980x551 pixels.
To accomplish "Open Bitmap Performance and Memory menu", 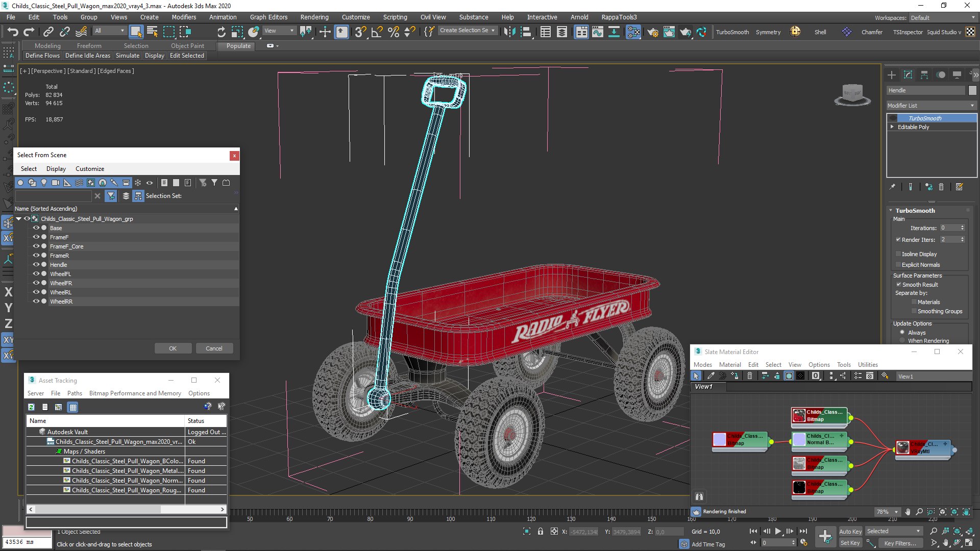I will [135, 393].
